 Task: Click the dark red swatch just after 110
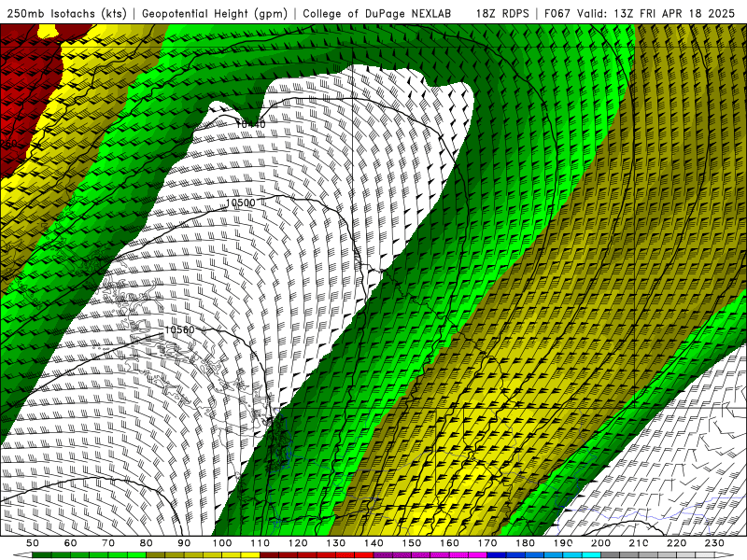269,555
